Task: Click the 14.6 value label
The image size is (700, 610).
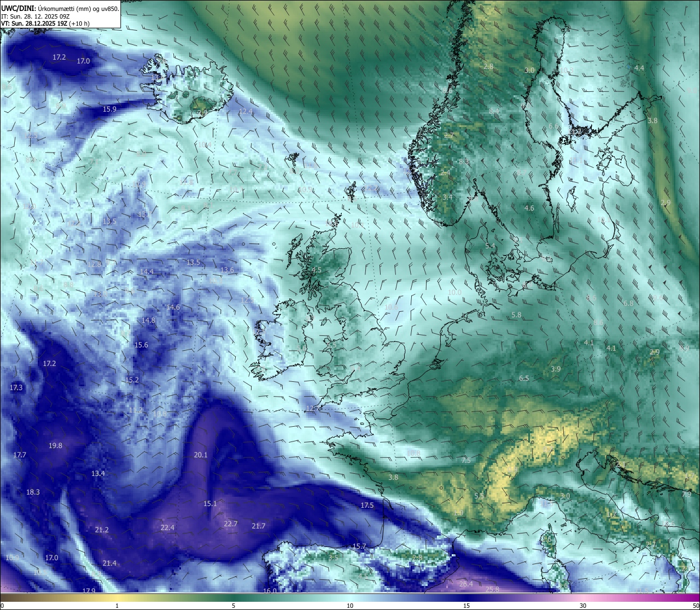Action: pyautogui.click(x=173, y=307)
